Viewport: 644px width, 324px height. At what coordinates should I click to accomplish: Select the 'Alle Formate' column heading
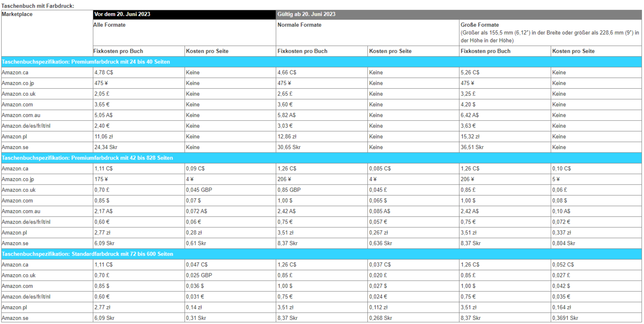[109, 25]
